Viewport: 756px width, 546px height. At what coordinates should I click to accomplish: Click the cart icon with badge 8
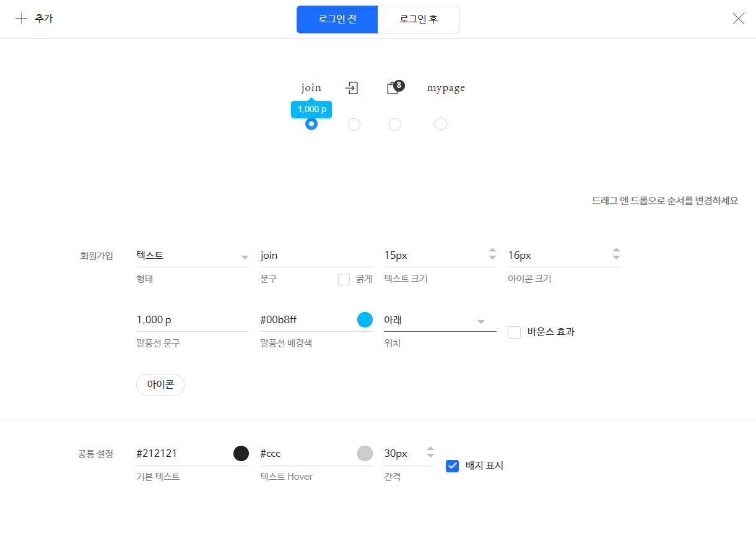click(393, 88)
